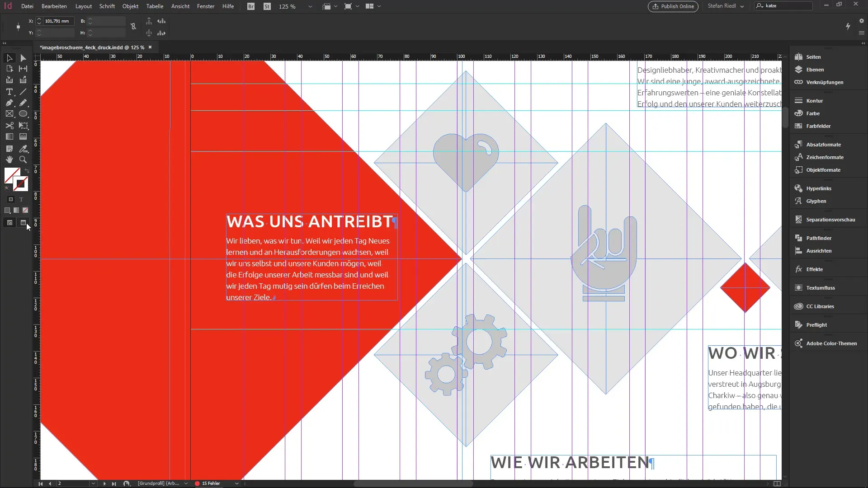Open the zoom level dropdown
Image resolution: width=868 pixels, height=488 pixels.
point(310,6)
